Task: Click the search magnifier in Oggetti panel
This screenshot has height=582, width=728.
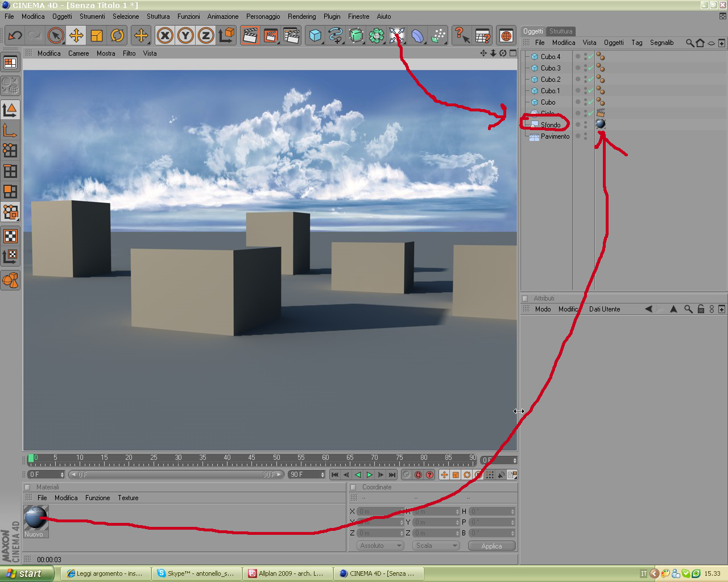Action: [690, 43]
